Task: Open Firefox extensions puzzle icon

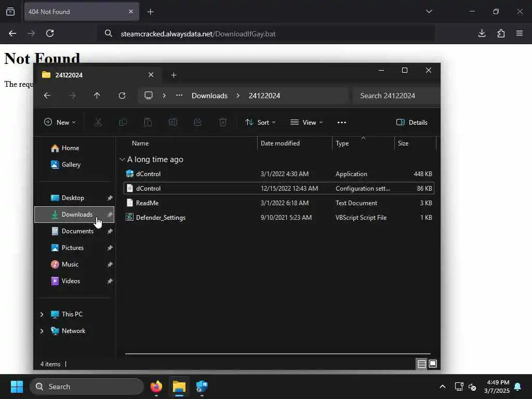Action: pos(501,33)
